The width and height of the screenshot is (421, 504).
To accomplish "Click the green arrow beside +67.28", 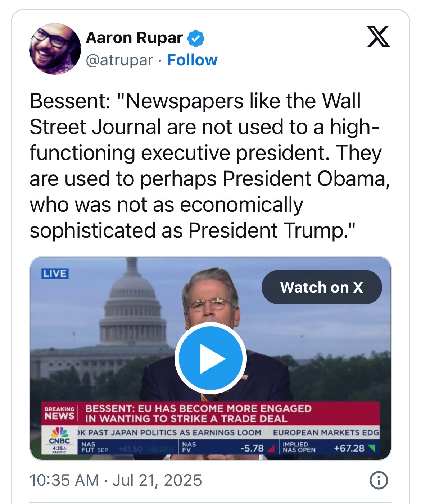I will [372, 448].
